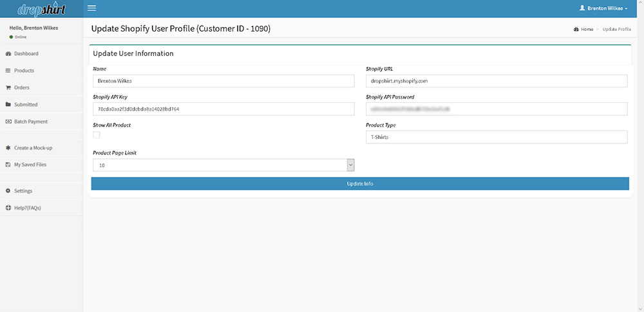Click the Submitted folder icon

[8, 105]
